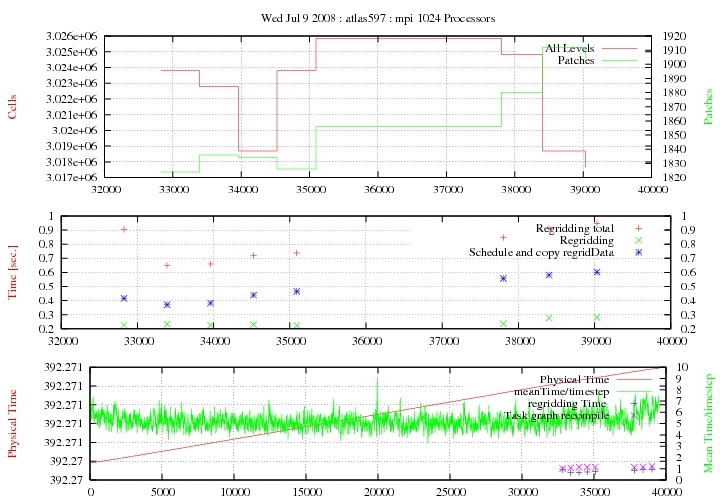Click the '3.017e+06' tick label
Viewport: 720px width, 504px height.
point(72,177)
